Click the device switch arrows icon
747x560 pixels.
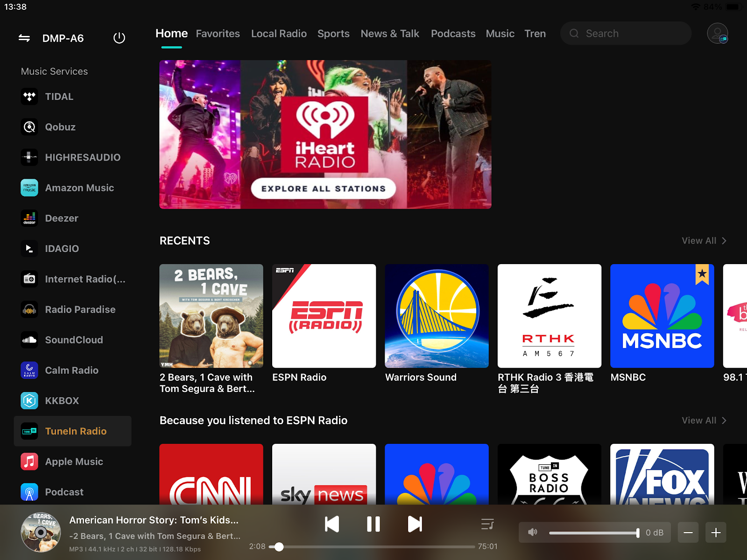tap(24, 38)
